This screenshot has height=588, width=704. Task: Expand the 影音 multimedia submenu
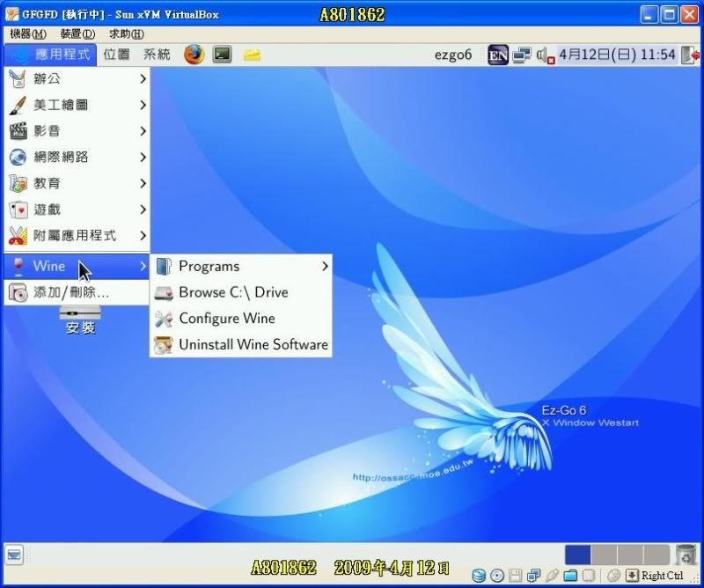[77, 131]
